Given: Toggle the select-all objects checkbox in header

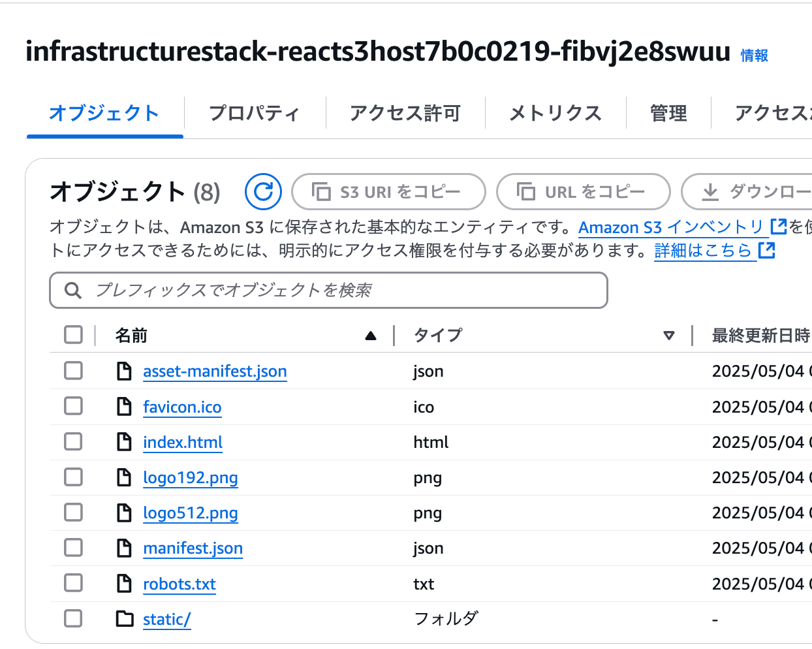Looking at the screenshot, I should tap(74, 335).
